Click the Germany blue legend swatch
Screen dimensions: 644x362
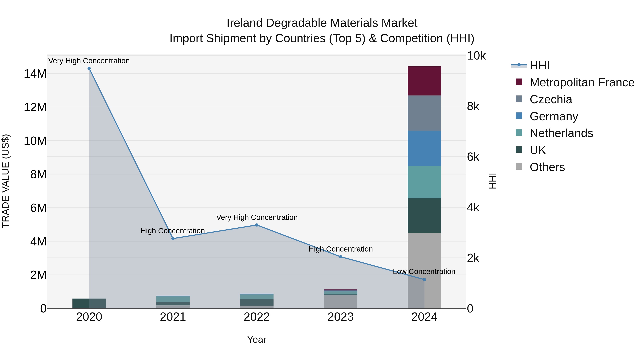(519, 116)
